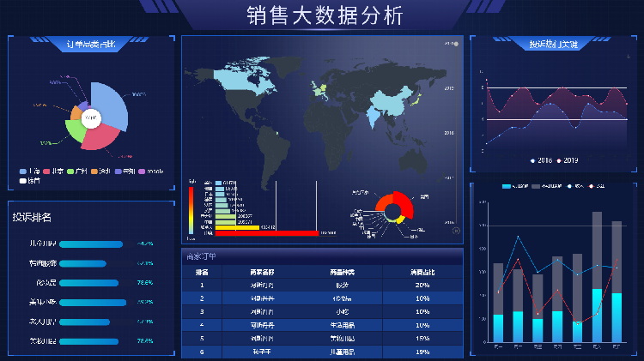Toggle the 北京 red legend item
Viewport: 644px width, 361px height.
coord(53,171)
